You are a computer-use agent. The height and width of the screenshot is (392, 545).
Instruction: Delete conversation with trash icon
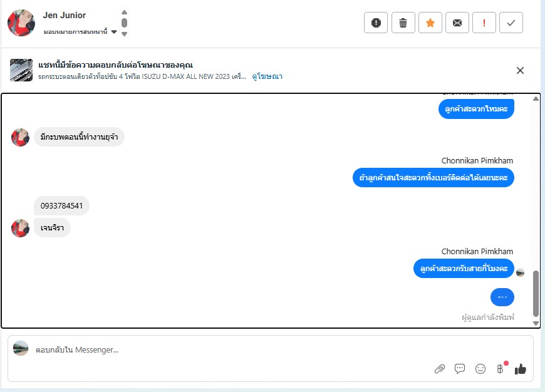coord(403,23)
